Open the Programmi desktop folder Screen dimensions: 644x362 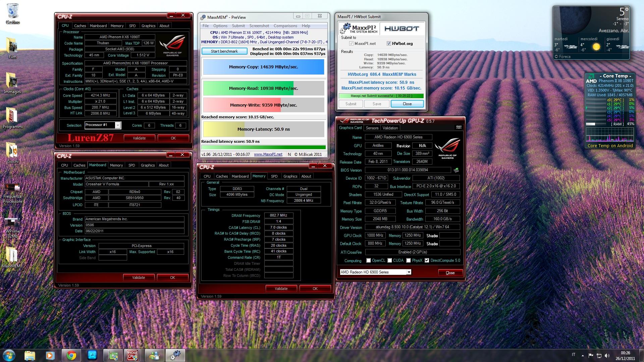[12, 117]
